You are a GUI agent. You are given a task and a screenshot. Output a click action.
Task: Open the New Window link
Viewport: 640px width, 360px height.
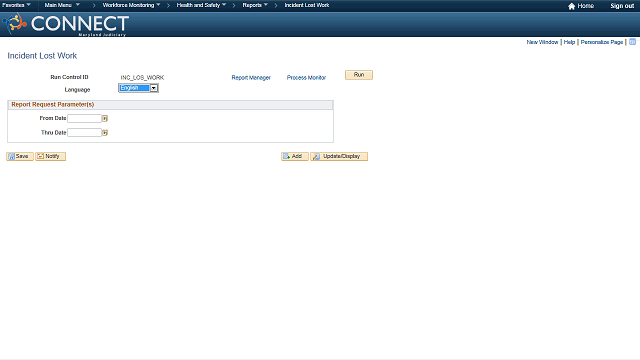tap(542, 42)
